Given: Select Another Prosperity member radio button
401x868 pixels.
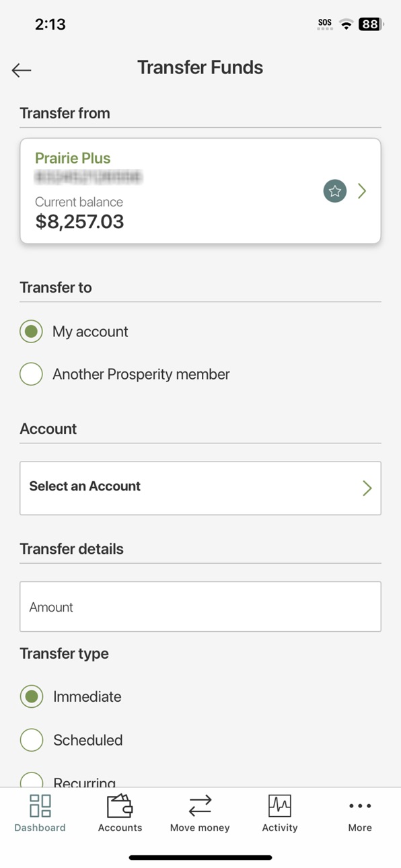Looking at the screenshot, I should pos(31,374).
